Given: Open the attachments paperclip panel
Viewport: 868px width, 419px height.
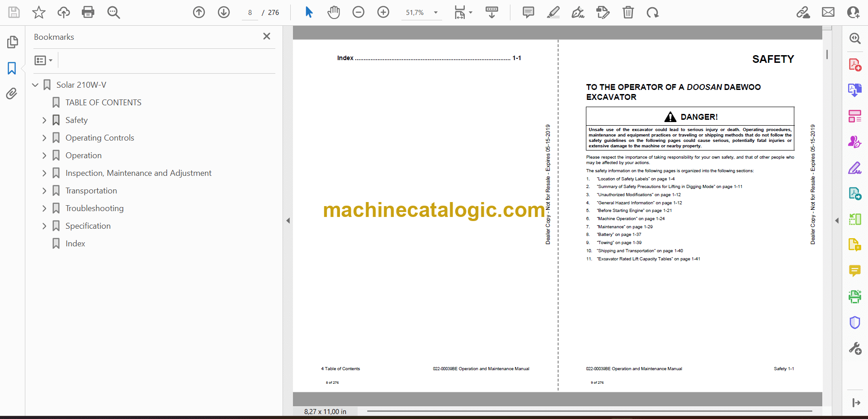Looking at the screenshot, I should 12,94.
